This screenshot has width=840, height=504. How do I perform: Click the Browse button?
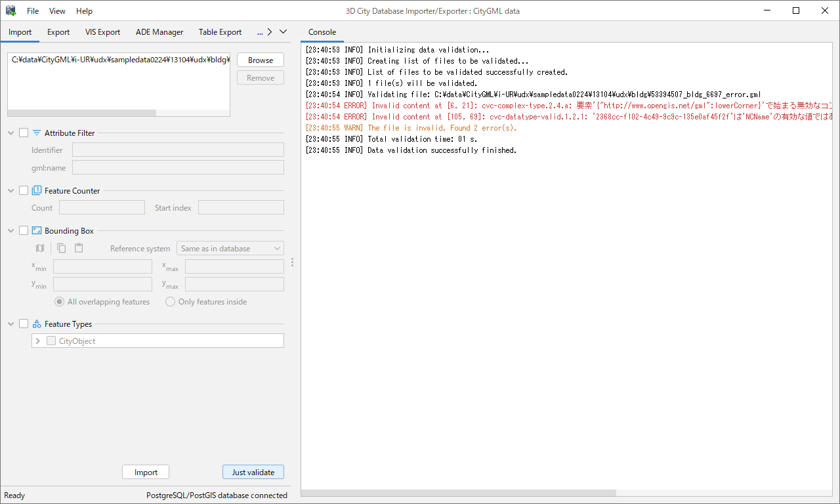pyautogui.click(x=261, y=60)
